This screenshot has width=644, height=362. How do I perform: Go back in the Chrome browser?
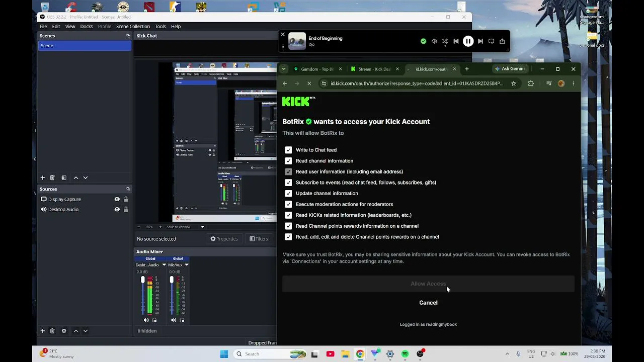[285, 83]
